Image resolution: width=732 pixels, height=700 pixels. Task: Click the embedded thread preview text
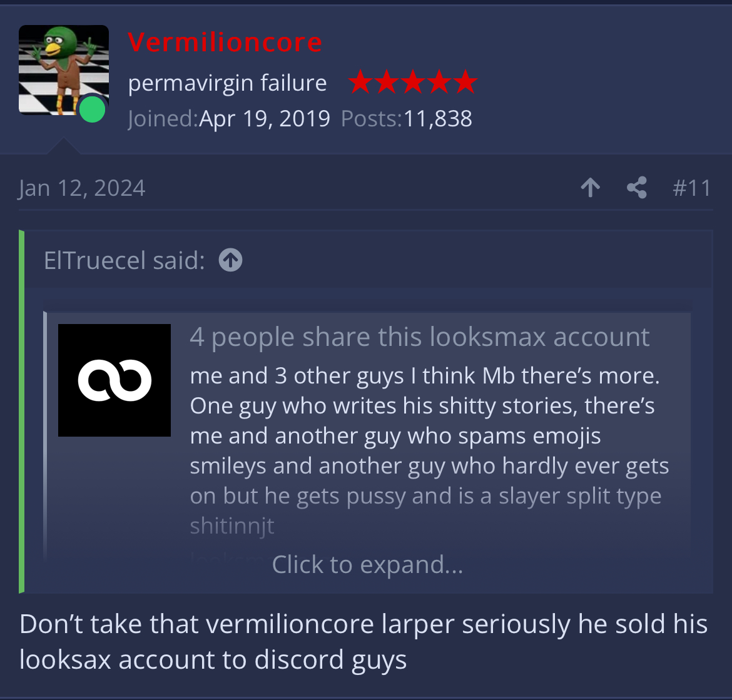click(429, 450)
